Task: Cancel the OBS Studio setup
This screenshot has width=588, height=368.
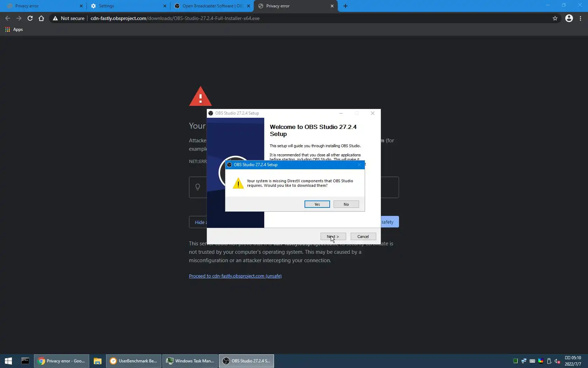Action: point(363,237)
